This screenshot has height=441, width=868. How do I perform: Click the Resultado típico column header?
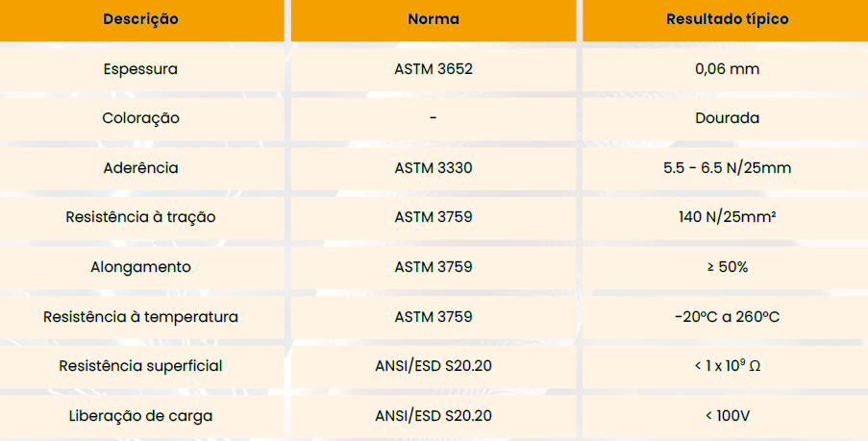(727, 19)
